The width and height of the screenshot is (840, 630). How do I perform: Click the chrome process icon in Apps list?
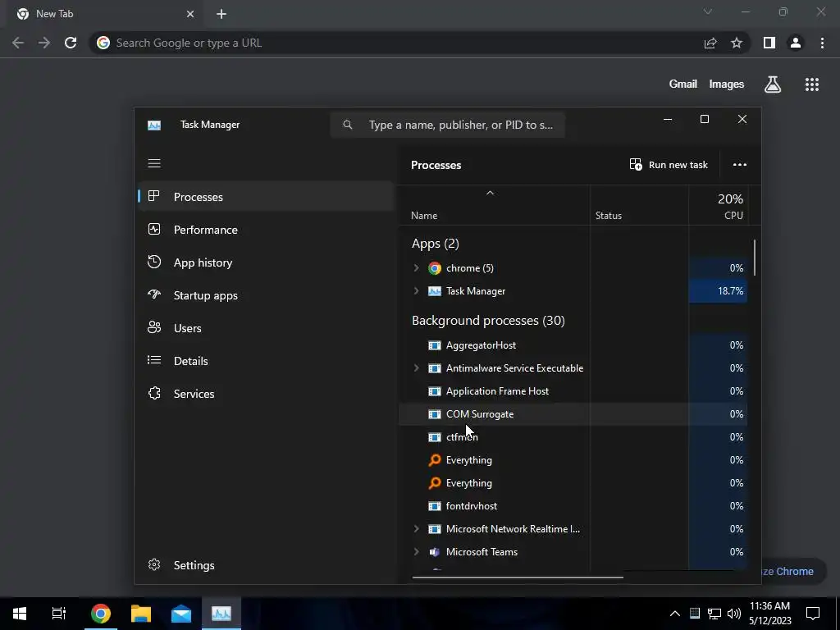click(x=435, y=268)
